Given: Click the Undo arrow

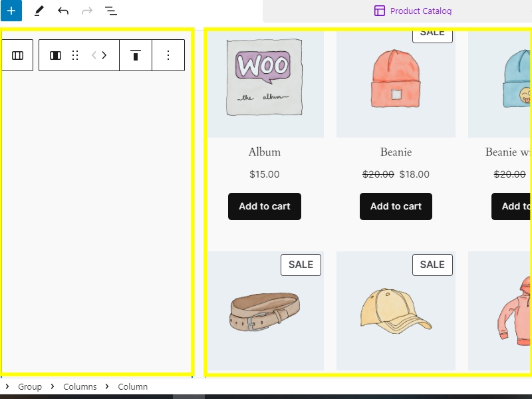Looking at the screenshot, I should [x=63, y=11].
